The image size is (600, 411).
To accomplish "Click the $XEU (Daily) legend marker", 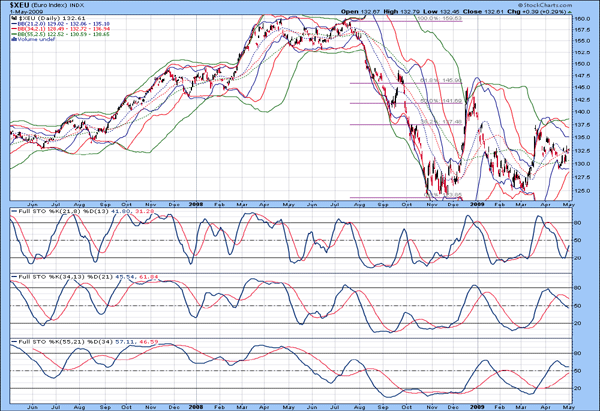I will [x=13, y=19].
